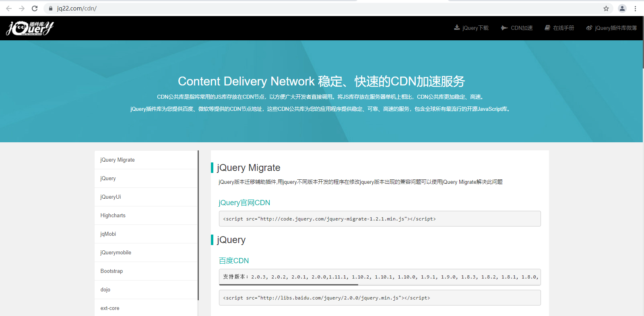
Task: Reload the page with the refresh icon
Action: [x=35, y=8]
